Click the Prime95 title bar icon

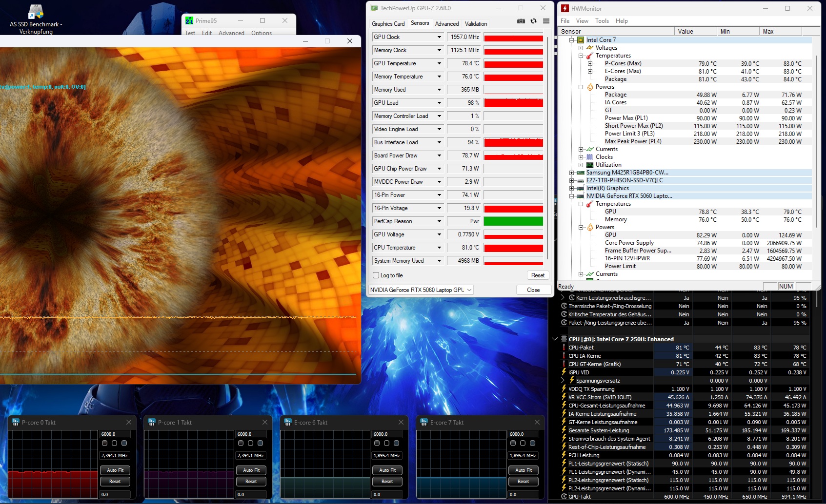[x=189, y=21]
